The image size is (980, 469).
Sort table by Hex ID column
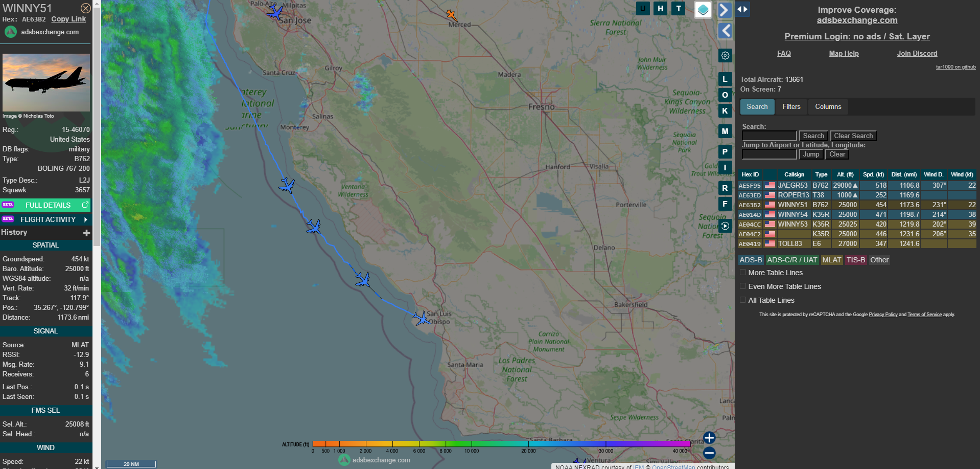coord(750,174)
